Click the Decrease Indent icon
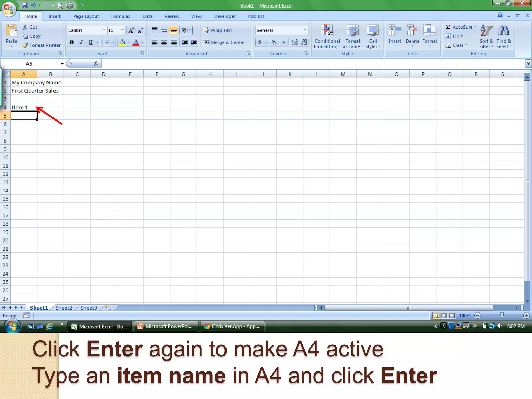The width and height of the screenshot is (532, 399). click(x=184, y=42)
